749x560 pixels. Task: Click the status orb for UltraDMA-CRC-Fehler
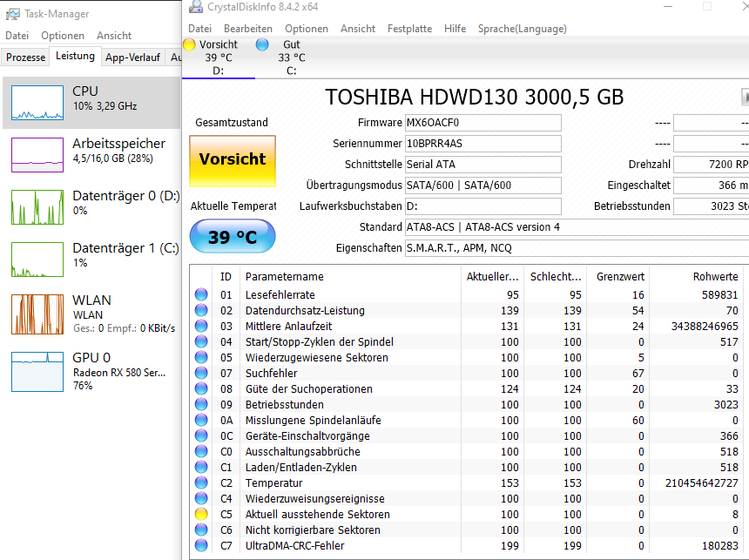pyautogui.click(x=201, y=546)
